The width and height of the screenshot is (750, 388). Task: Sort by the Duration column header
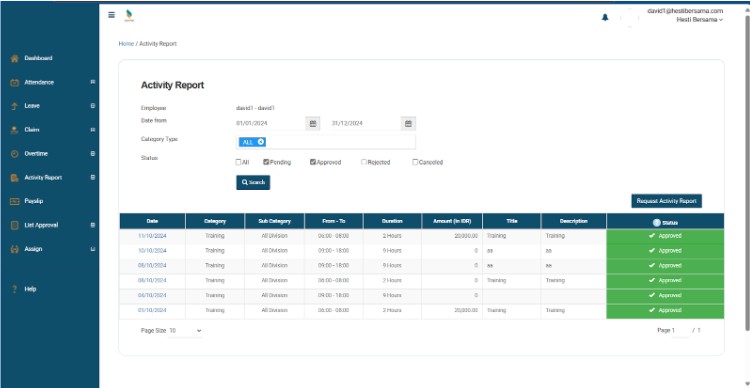tap(392, 222)
